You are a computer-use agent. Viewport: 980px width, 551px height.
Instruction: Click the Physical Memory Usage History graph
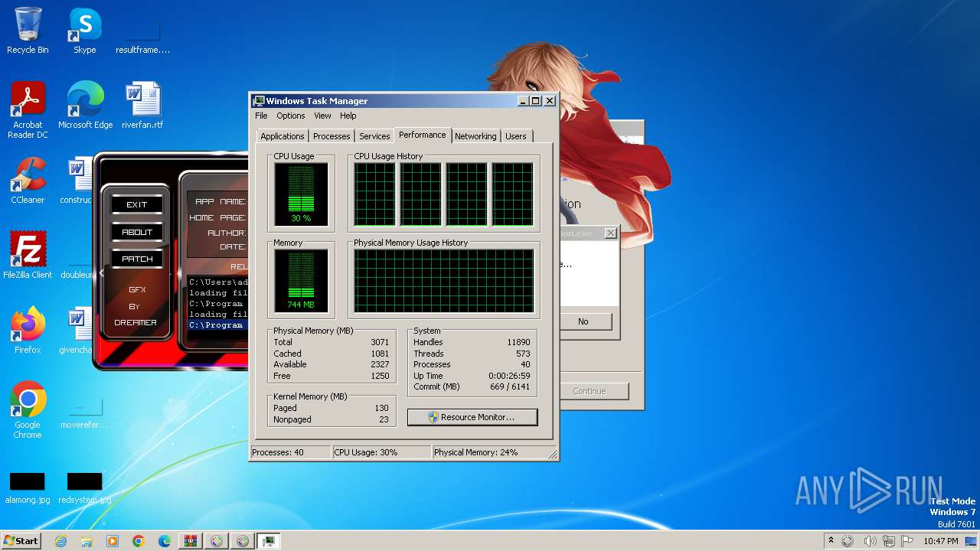(443, 281)
